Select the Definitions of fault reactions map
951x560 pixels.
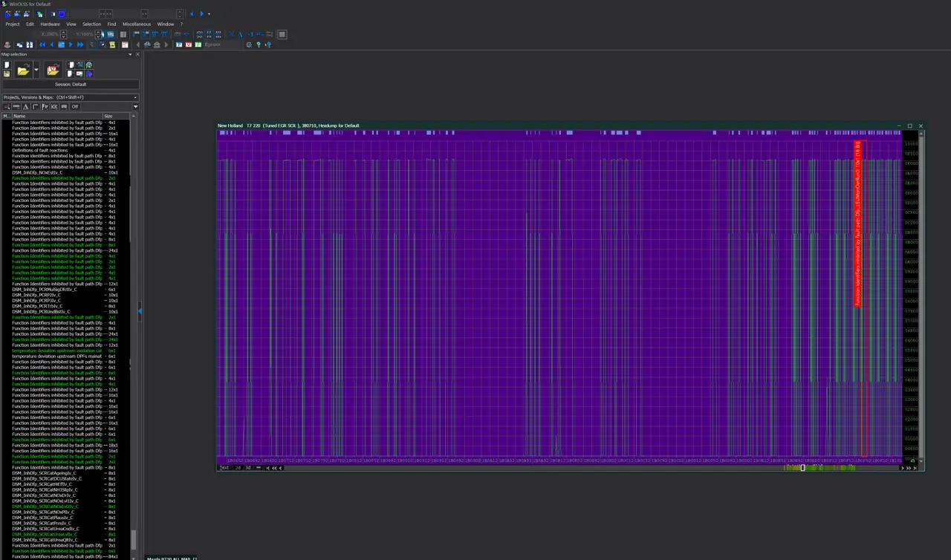pyautogui.click(x=65, y=150)
